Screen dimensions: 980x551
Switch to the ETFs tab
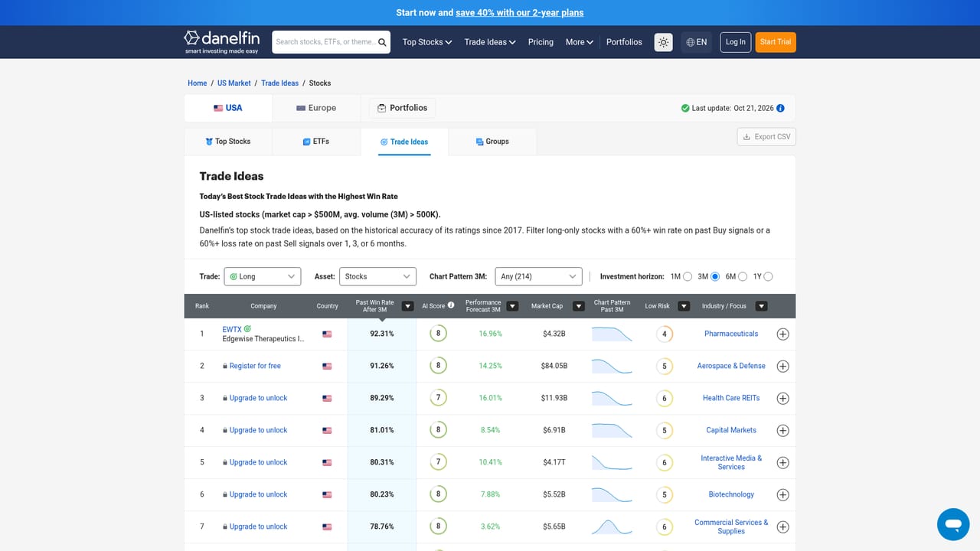[x=316, y=142]
